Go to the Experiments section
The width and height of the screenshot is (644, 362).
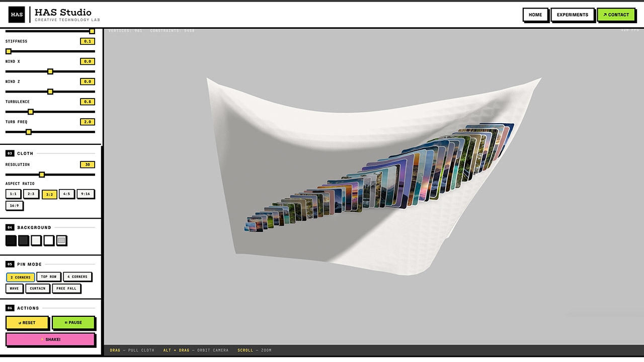pos(573,15)
